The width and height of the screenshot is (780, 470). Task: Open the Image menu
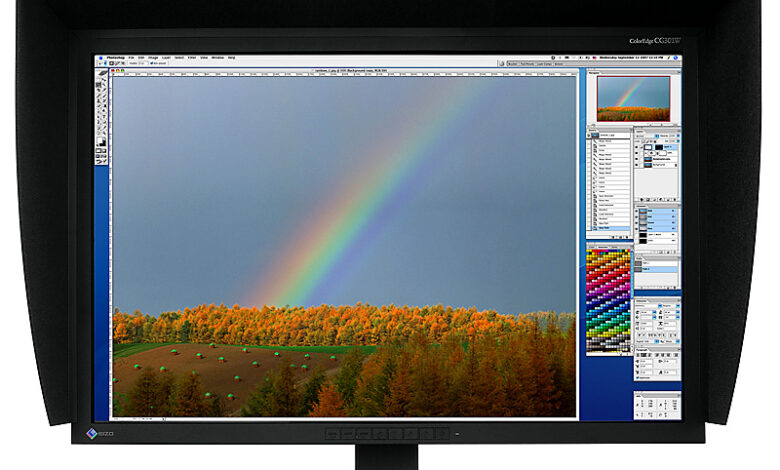tap(153, 58)
